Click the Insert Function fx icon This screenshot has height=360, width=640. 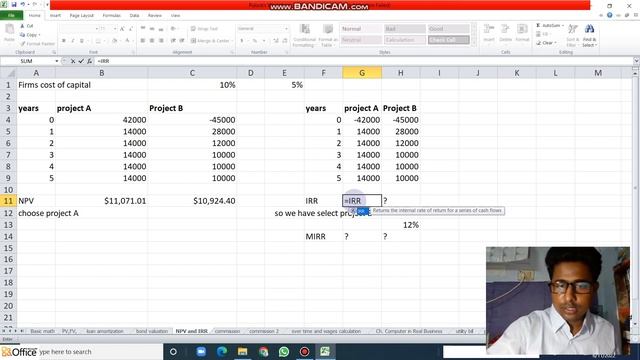89,61
